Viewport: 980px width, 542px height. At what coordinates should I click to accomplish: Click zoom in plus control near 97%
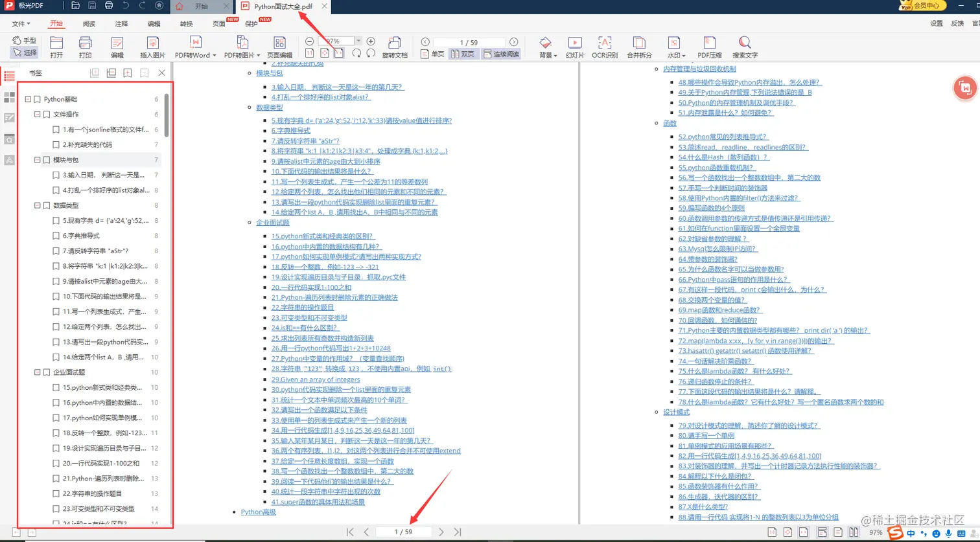(x=371, y=40)
